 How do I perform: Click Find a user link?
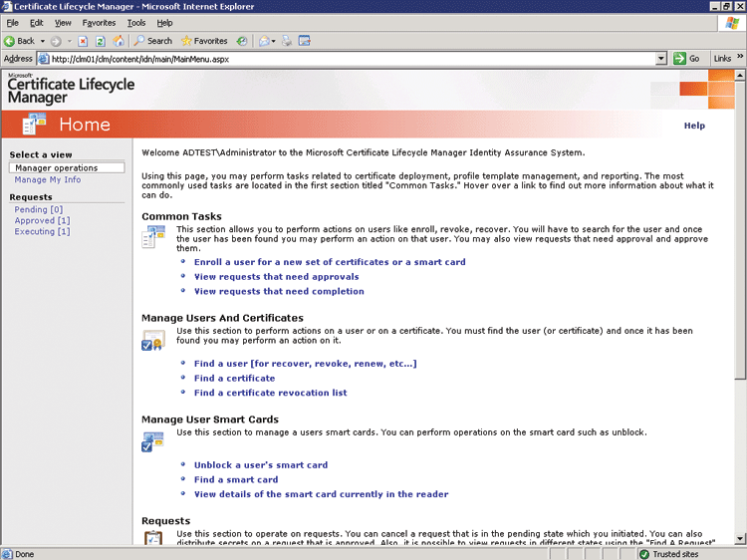(306, 364)
